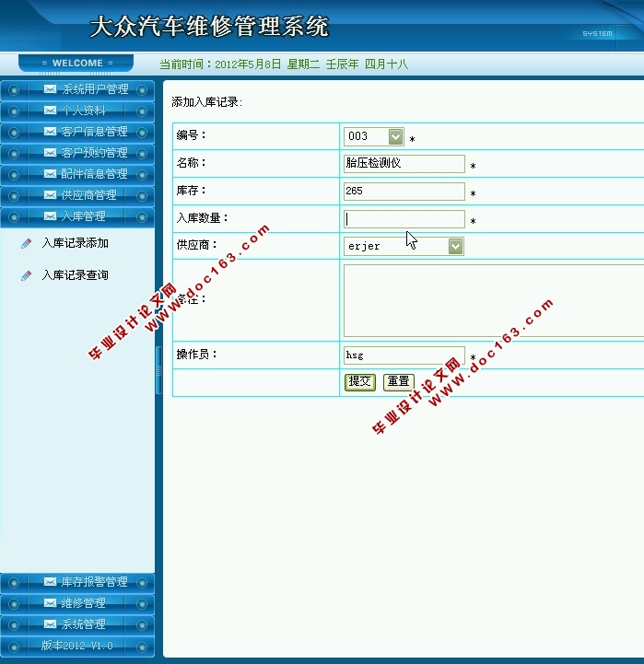Click the 大众汽车维修管理系统 title

click(209, 27)
